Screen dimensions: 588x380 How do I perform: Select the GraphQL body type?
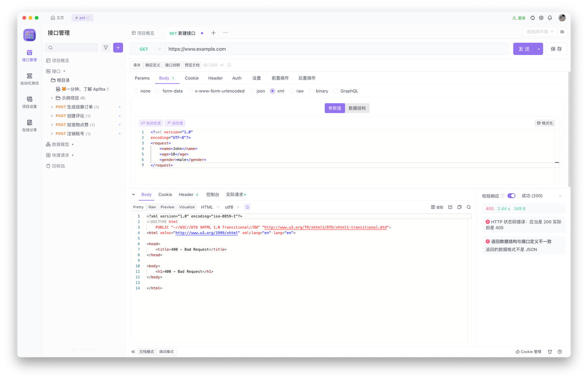[x=345, y=91]
